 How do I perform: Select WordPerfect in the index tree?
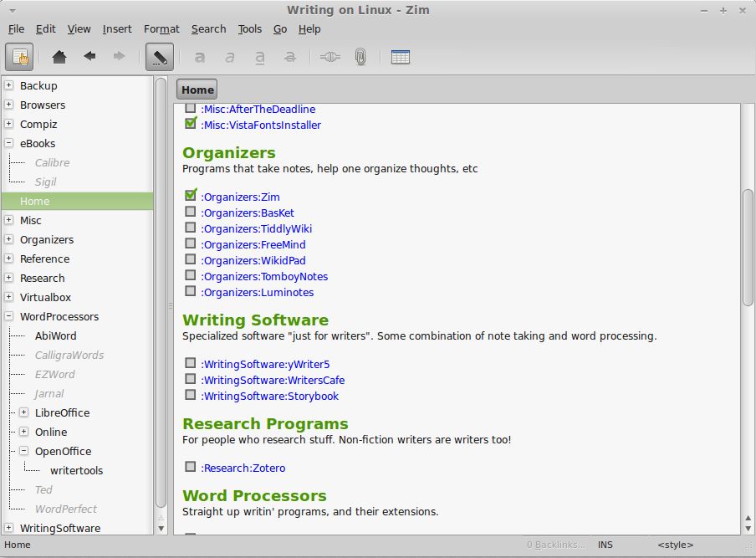click(x=65, y=509)
